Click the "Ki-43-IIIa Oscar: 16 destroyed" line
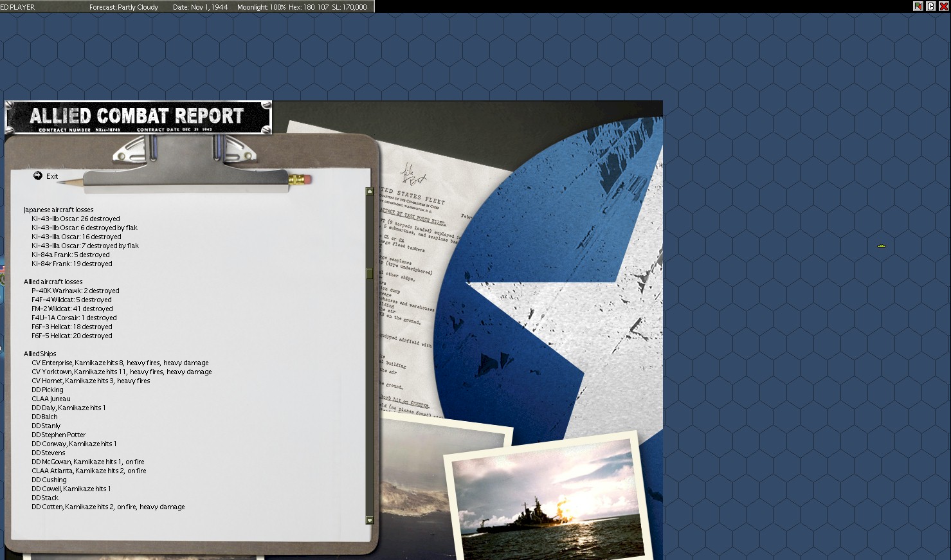Image resolution: width=951 pixels, height=560 pixels. (77, 237)
